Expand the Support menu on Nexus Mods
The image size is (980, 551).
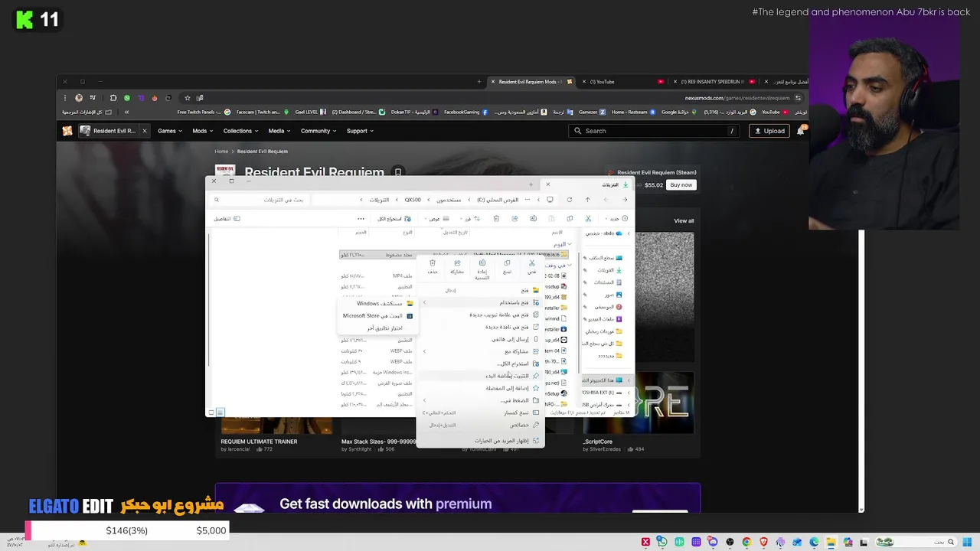(360, 131)
